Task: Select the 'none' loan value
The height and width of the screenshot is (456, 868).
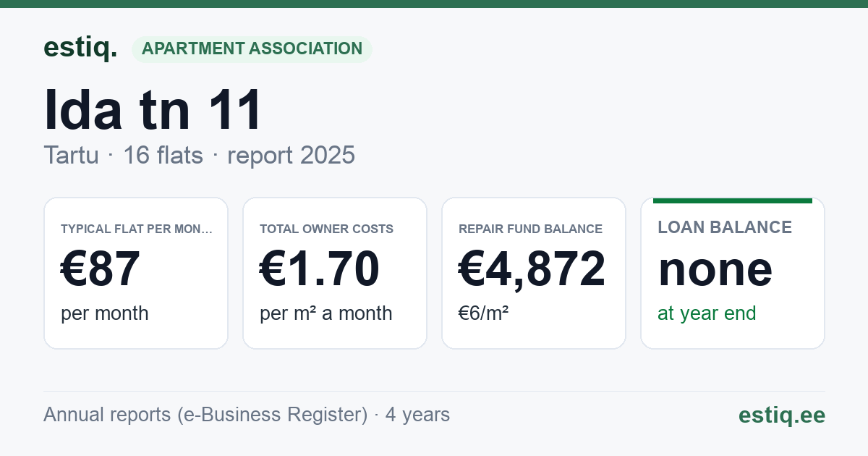Action: (715, 269)
